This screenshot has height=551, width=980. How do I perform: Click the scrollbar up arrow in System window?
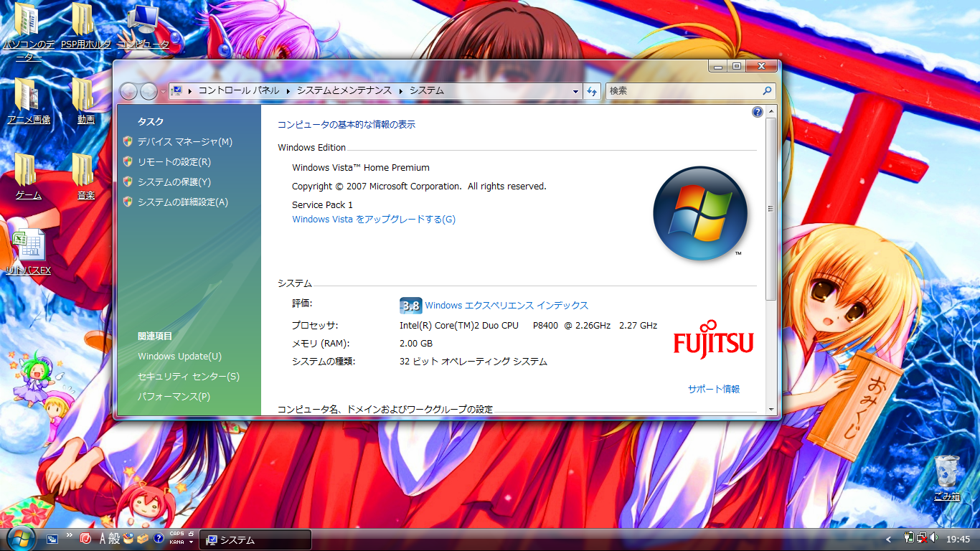coord(771,111)
